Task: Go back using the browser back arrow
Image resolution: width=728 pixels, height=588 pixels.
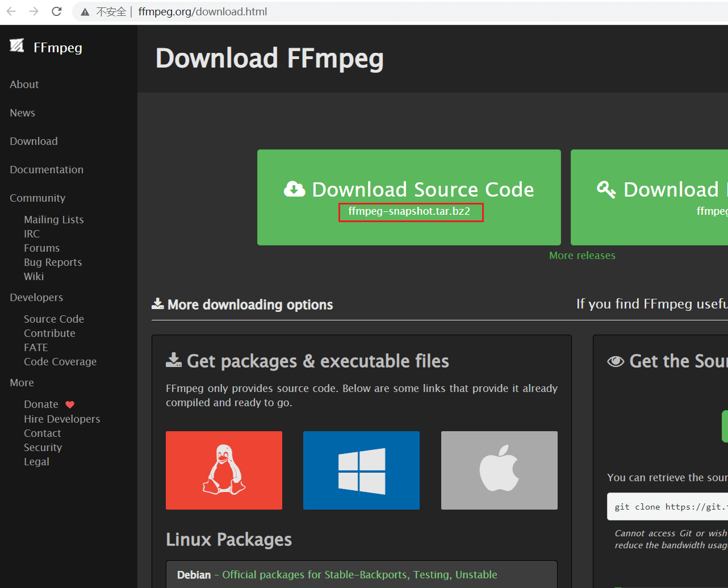Action: pyautogui.click(x=11, y=11)
